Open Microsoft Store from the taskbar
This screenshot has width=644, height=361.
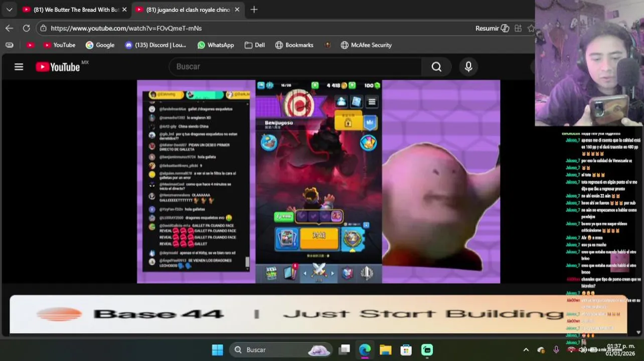tap(406, 349)
